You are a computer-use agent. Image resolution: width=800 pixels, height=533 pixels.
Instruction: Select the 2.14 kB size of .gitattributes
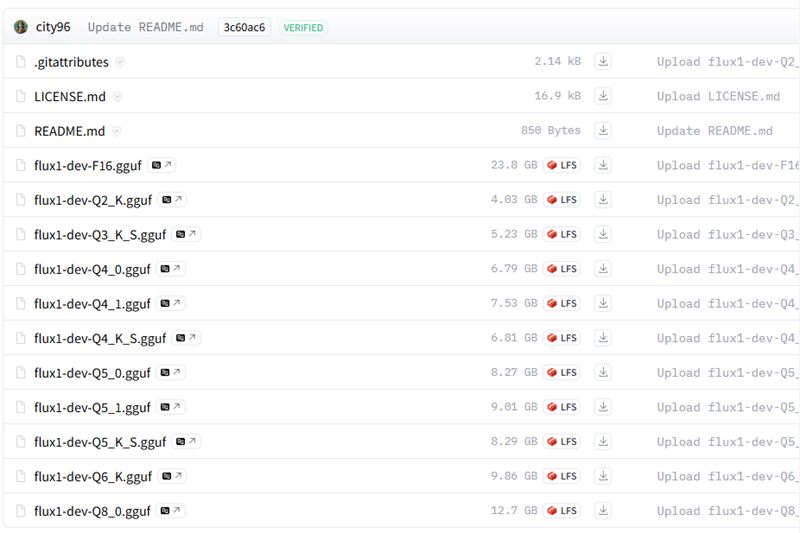pyautogui.click(x=558, y=61)
